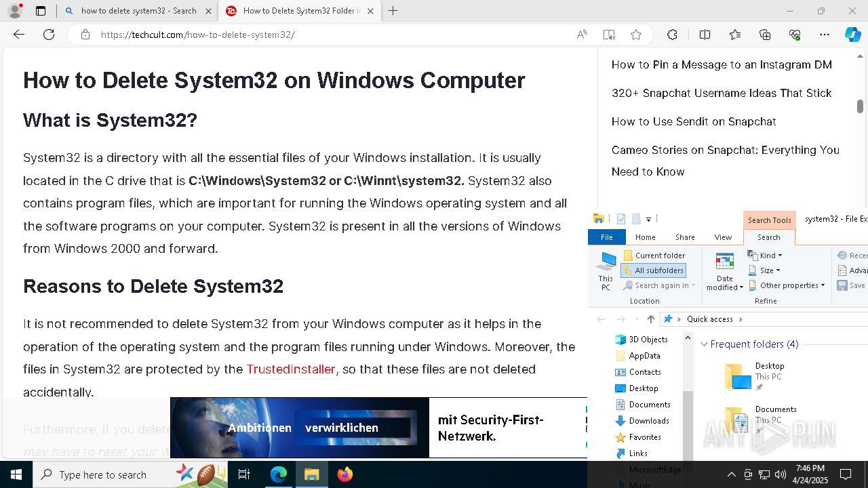Open File menu in File Explorer
This screenshot has width=868, height=488.
coord(607,237)
